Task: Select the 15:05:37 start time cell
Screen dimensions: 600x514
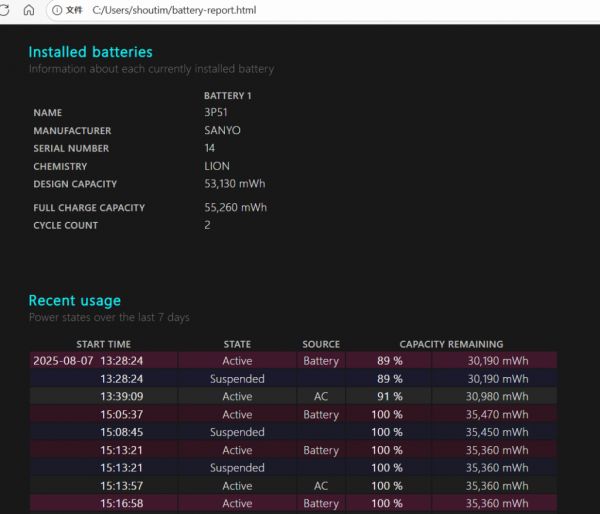Action: coord(121,415)
